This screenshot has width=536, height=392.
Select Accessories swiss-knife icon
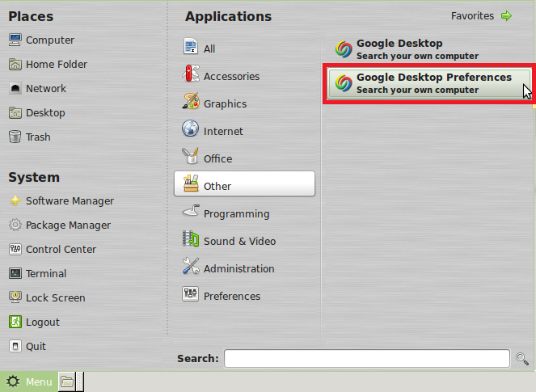[x=191, y=74]
